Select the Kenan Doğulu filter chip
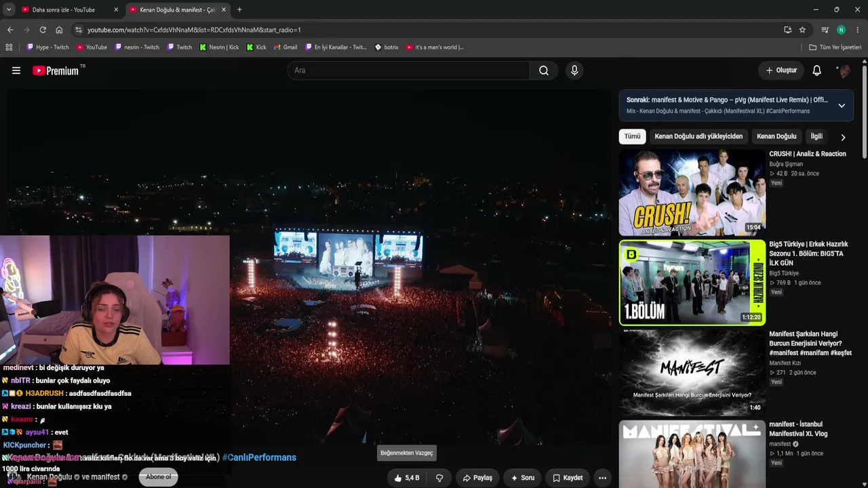 776,136
